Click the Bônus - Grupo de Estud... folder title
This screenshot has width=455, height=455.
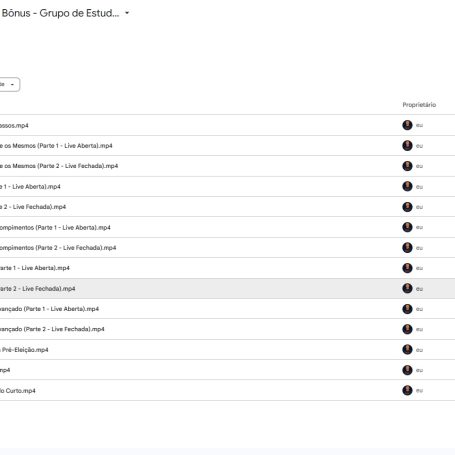60,13
